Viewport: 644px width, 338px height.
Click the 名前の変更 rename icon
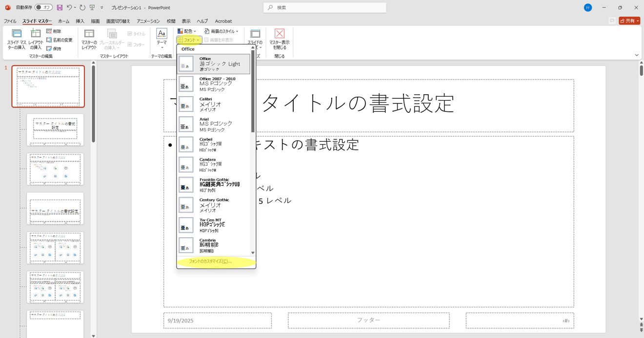[49, 40]
